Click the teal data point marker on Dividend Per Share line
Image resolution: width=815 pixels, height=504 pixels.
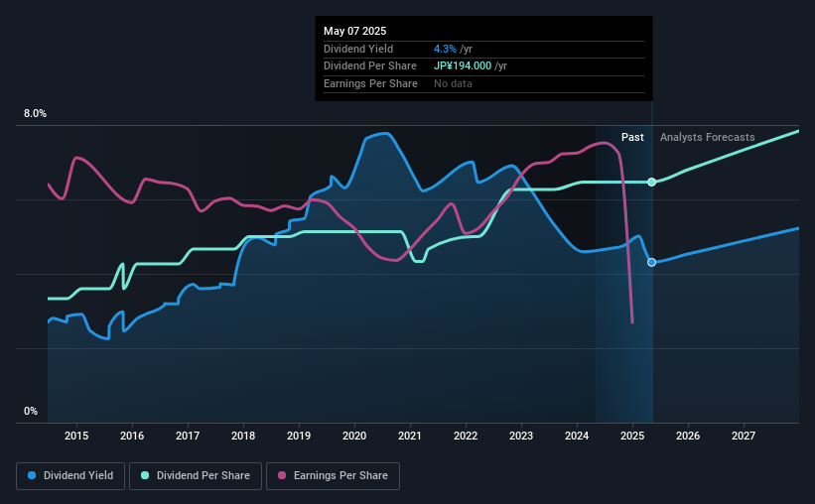[x=651, y=182]
